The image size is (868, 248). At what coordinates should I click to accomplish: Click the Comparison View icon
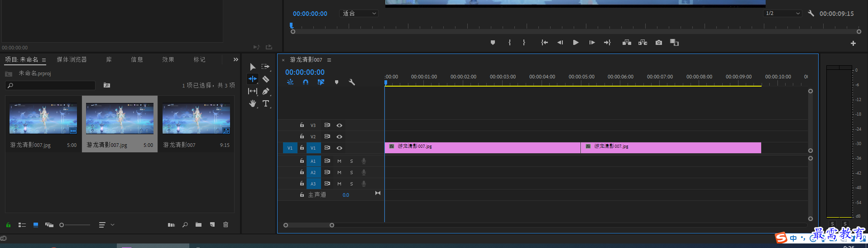pyautogui.click(x=674, y=43)
